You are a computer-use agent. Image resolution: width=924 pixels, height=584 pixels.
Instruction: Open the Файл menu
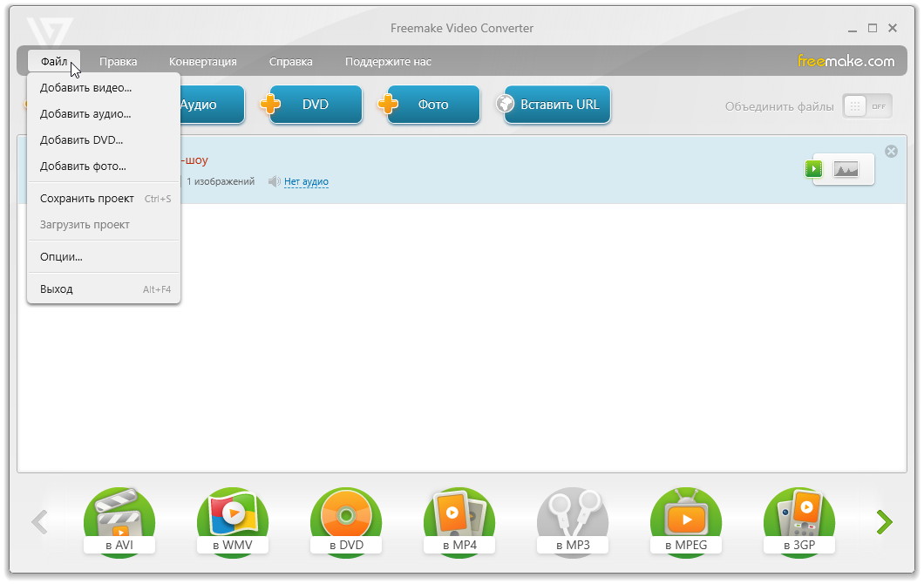click(54, 61)
